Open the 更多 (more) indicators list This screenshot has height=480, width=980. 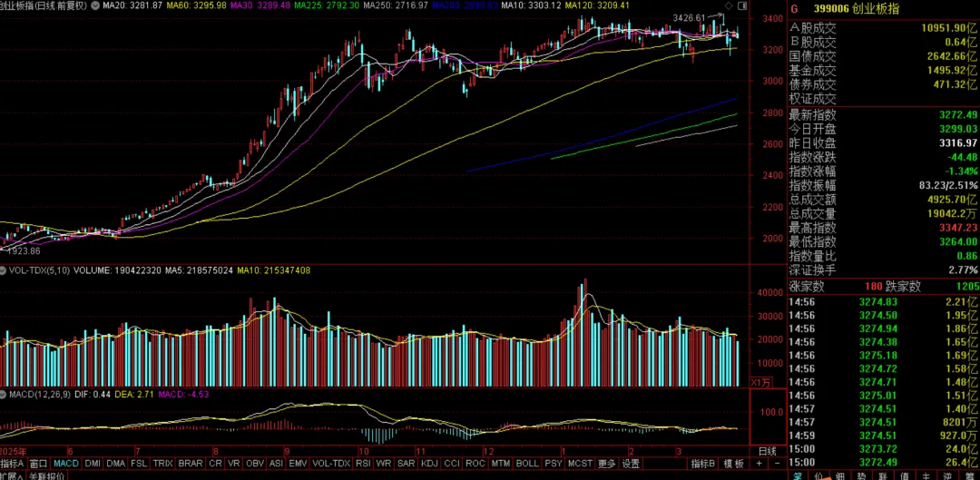[607, 463]
